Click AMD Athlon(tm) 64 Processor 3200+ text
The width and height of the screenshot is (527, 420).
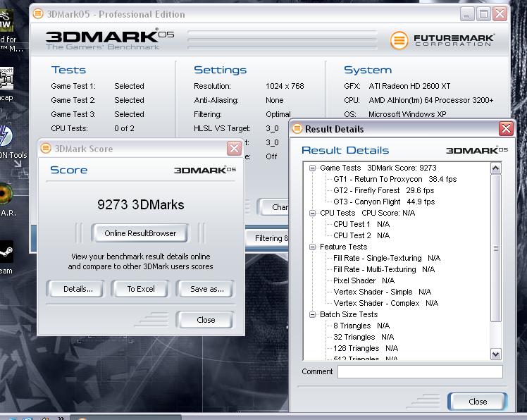(431, 100)
